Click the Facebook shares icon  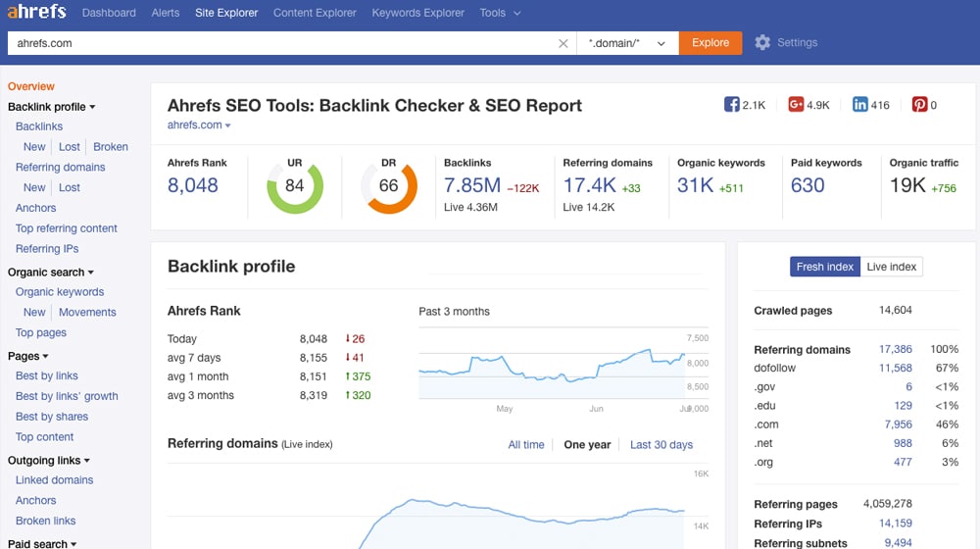[731, 105]
